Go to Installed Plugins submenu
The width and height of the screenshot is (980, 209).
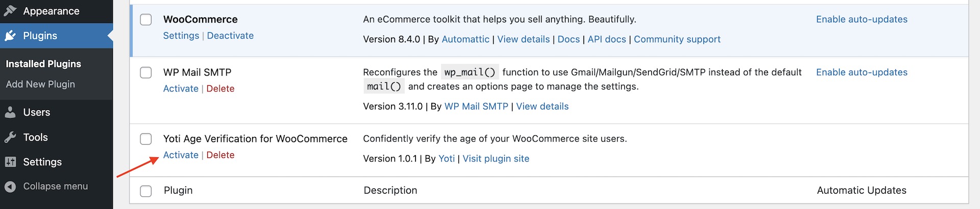point(43,64)
